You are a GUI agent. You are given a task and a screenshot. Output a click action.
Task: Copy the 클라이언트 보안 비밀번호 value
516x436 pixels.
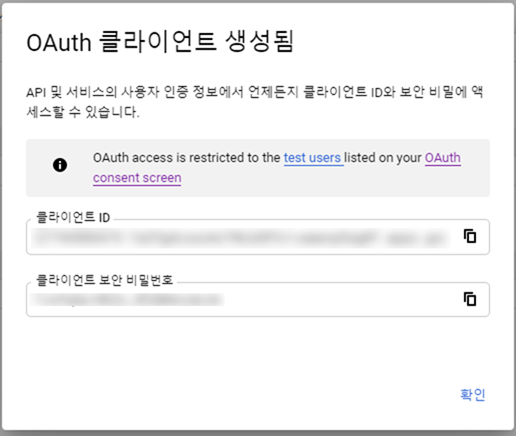click(470, 299)
